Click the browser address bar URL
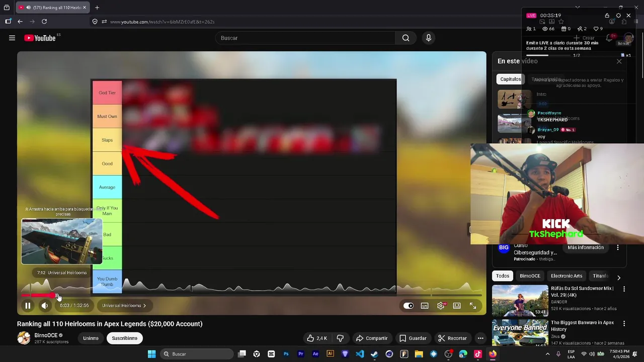This screenshot has height=362, width=644. click(162, 22)
